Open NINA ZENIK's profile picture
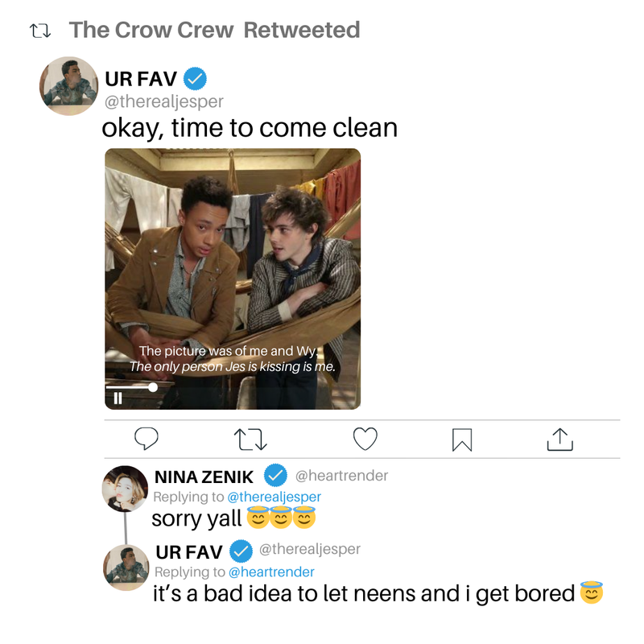Screen dimensions: 644x644 (x=125, y=489)
